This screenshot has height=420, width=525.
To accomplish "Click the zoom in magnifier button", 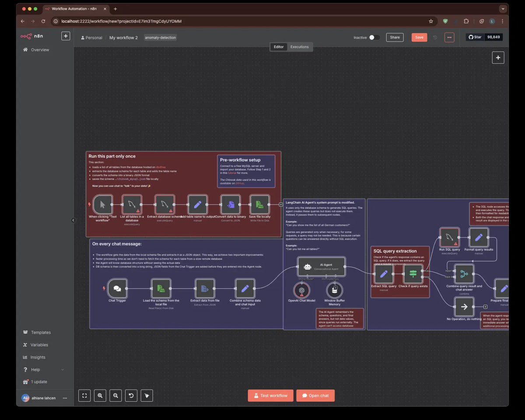I will [100, 395].
